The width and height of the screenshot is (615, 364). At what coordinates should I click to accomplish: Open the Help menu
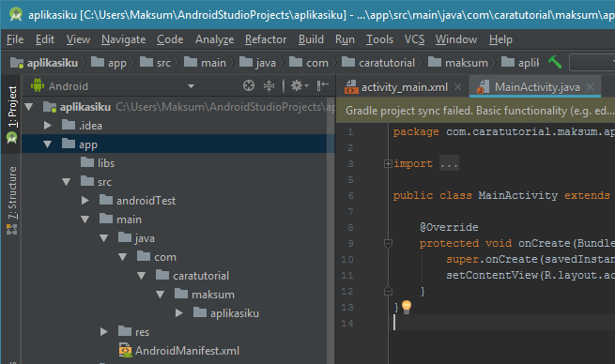(x=500, y=39)
